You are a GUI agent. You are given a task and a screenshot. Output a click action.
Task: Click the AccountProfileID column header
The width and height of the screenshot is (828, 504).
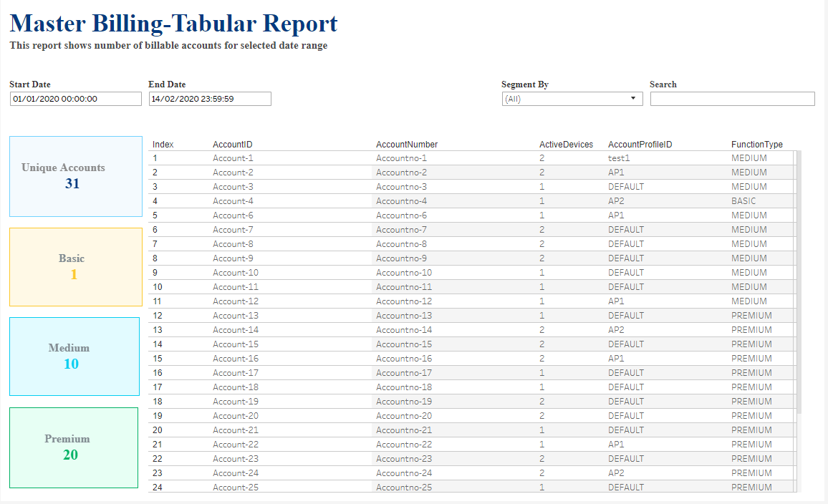(640, 145)
